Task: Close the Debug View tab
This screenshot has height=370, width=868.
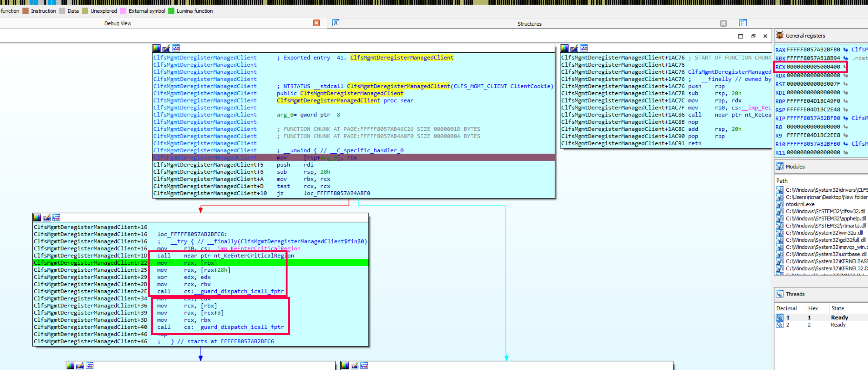Action: pyautogui.click(x=316, y=23)
